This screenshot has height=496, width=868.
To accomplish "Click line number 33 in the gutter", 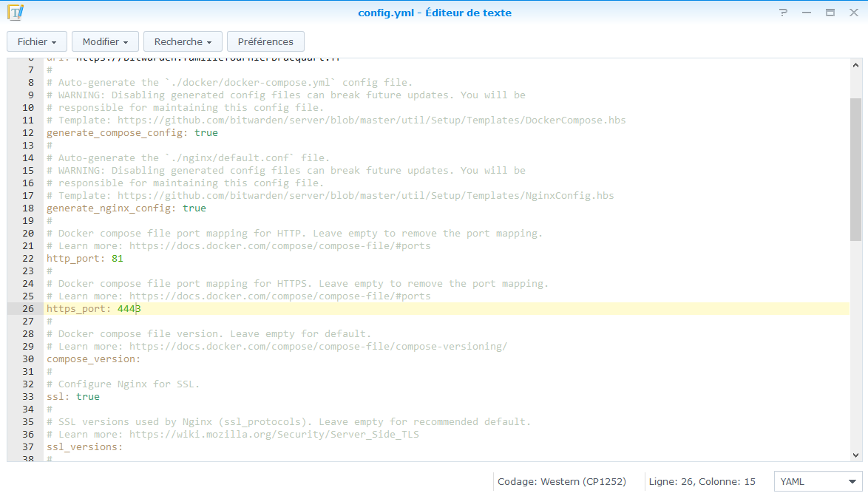I will pyautogui.click(x=27, y=397).
